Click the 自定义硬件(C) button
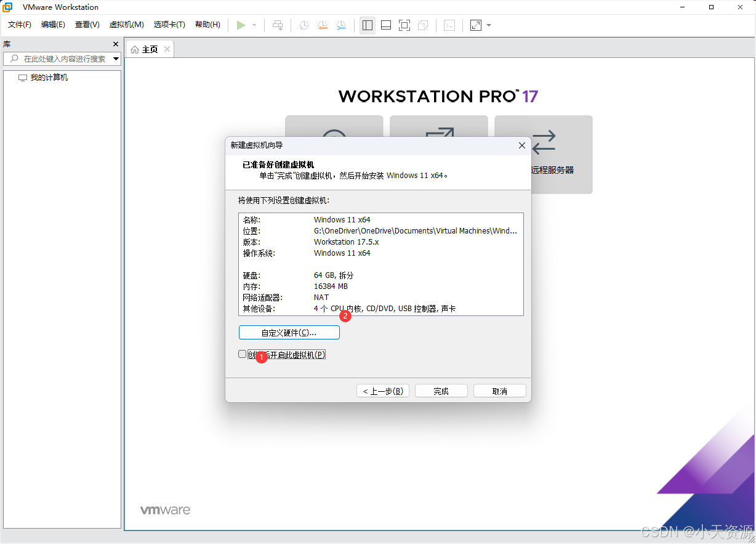The image size is (756, 544). coord(289,332)
